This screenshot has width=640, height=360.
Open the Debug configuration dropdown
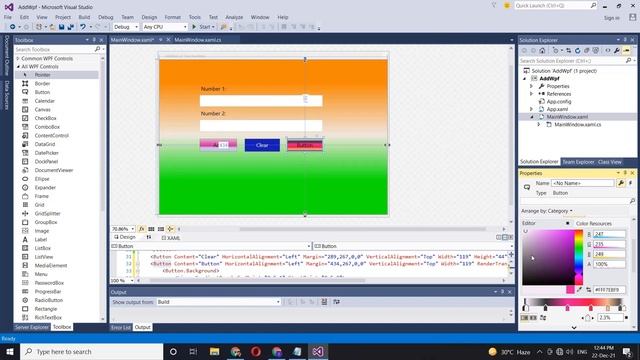pyautogui.click(x=126, y=27)
